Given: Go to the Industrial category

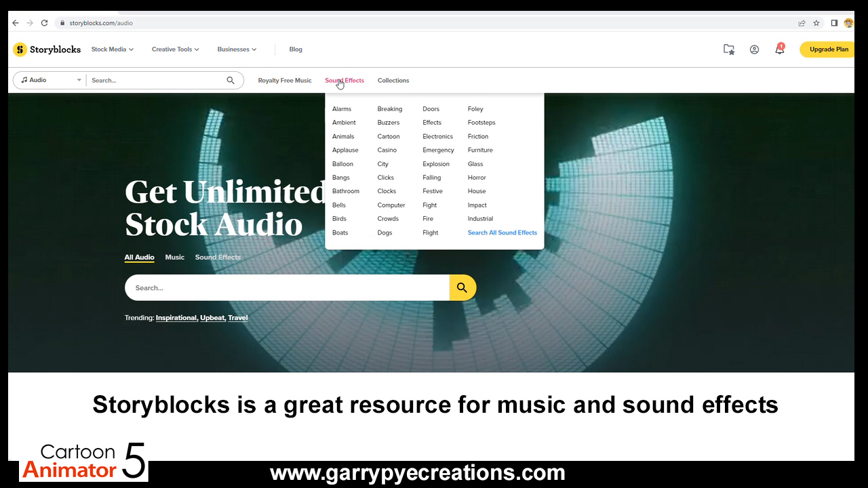Looking at the screenshot, I should 480,219.
